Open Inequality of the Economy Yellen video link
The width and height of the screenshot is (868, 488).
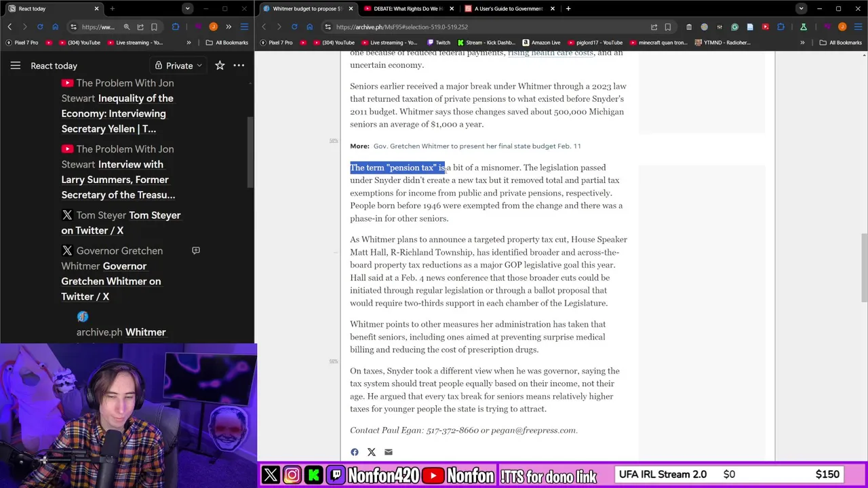click(118, 113)
